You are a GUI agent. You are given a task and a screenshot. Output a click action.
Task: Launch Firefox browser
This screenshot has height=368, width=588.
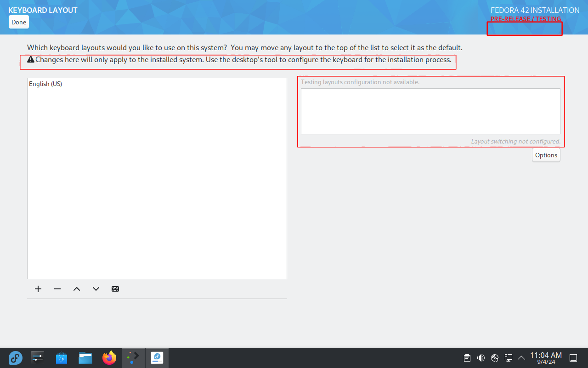tap(109, 358)
